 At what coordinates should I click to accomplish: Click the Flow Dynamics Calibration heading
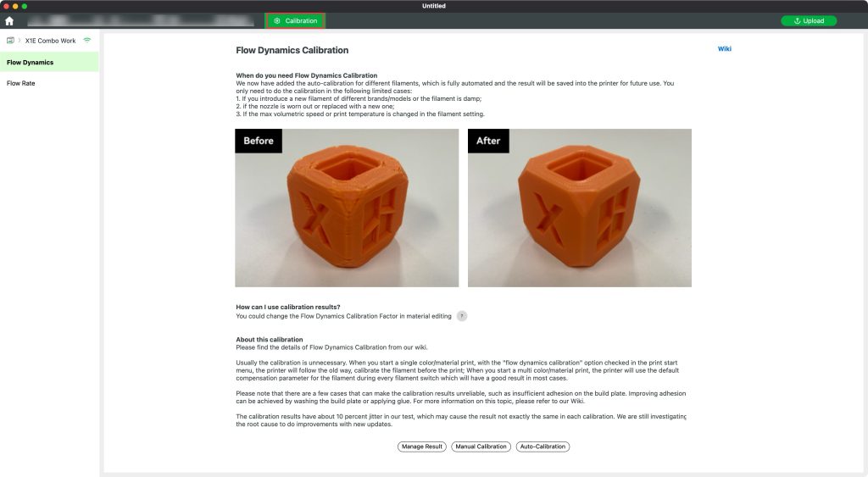point(292,50)
